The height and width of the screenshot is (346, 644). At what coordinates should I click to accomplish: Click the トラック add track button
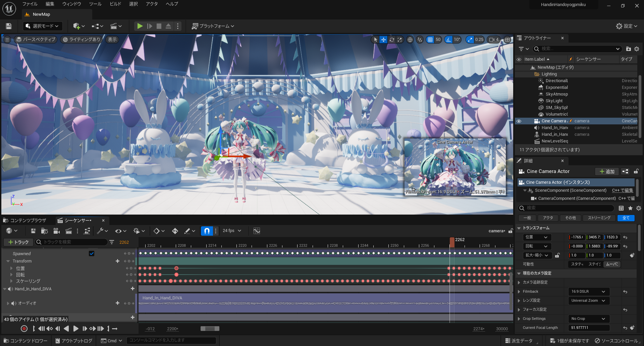19,242
